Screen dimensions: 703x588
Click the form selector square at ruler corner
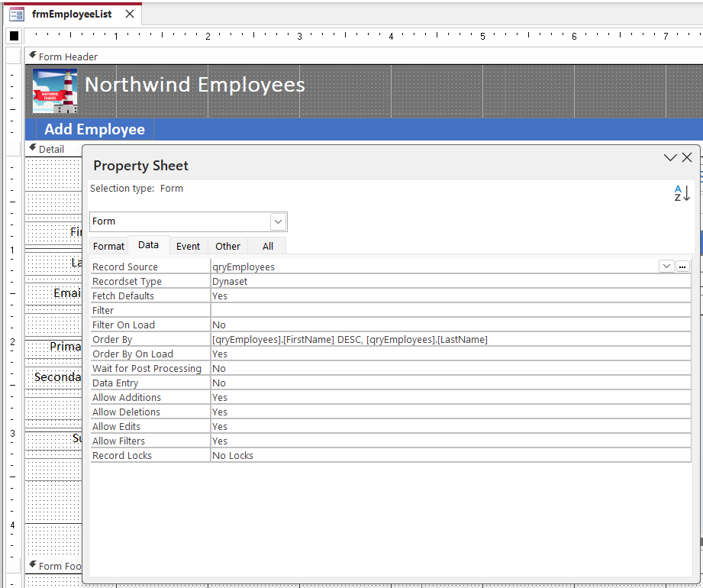click(14, 35)
